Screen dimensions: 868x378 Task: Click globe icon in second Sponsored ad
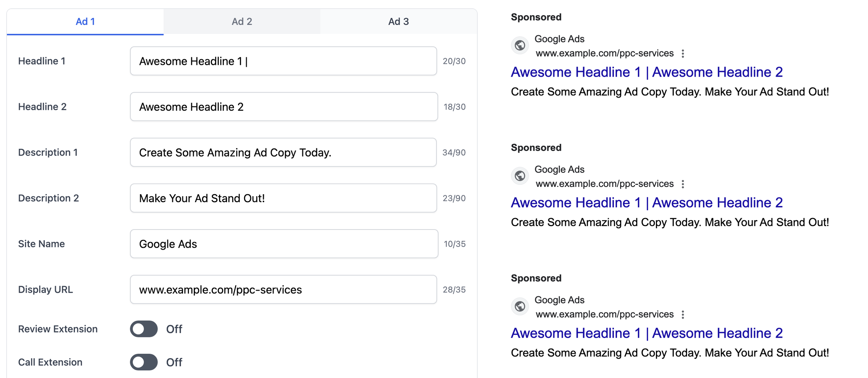coord(520,176)
